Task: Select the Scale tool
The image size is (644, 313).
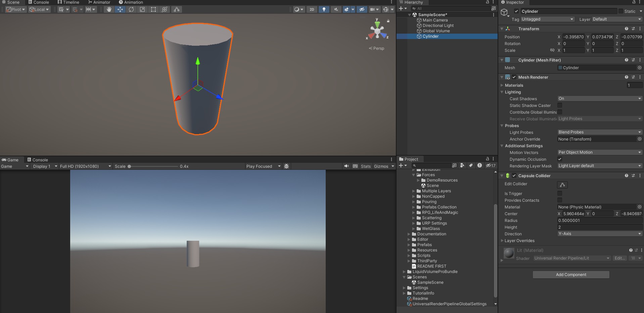Action: click(142, 9)
